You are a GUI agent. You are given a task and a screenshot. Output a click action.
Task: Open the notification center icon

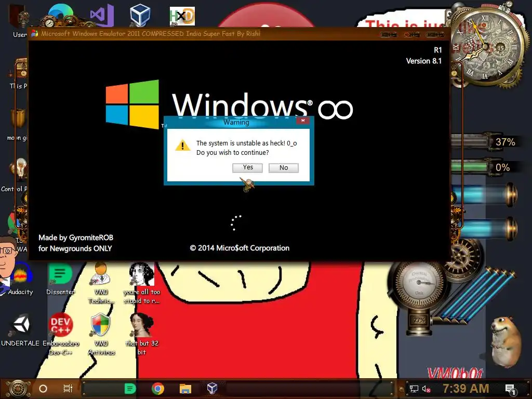coord(510,389)
